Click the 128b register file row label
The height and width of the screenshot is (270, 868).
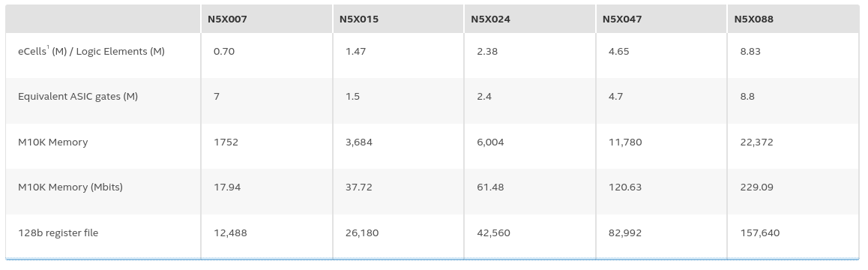point(58,232)
